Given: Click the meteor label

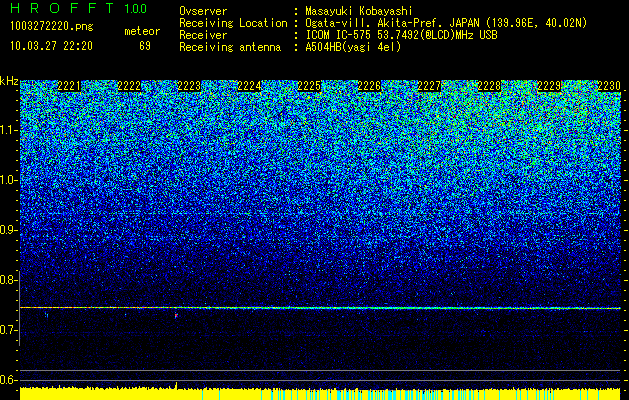Looking at the screenshot, I should pos(142,31).
